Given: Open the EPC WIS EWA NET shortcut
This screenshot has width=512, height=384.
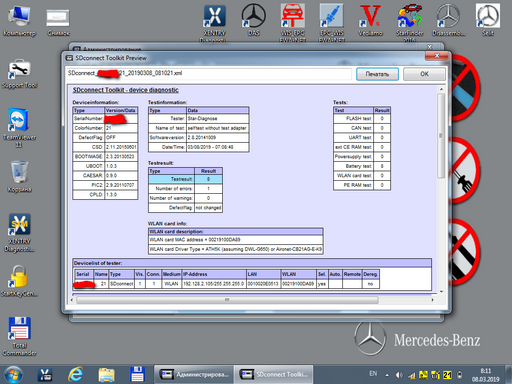Looking at the screenshot, I should (331, 22).
